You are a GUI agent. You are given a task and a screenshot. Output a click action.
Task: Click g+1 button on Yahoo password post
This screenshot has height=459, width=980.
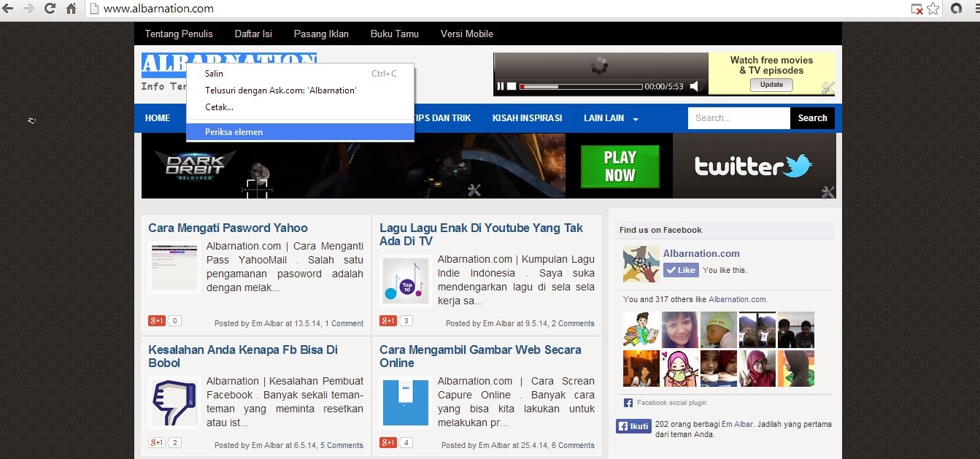[157, 320]
